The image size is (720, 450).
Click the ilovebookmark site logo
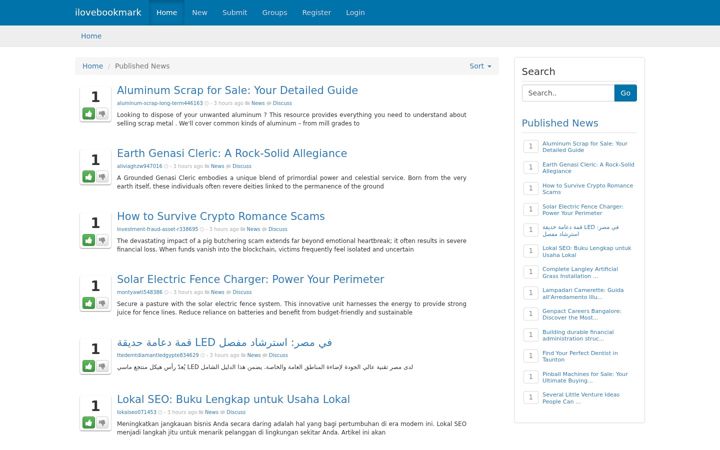coord(108,12)
